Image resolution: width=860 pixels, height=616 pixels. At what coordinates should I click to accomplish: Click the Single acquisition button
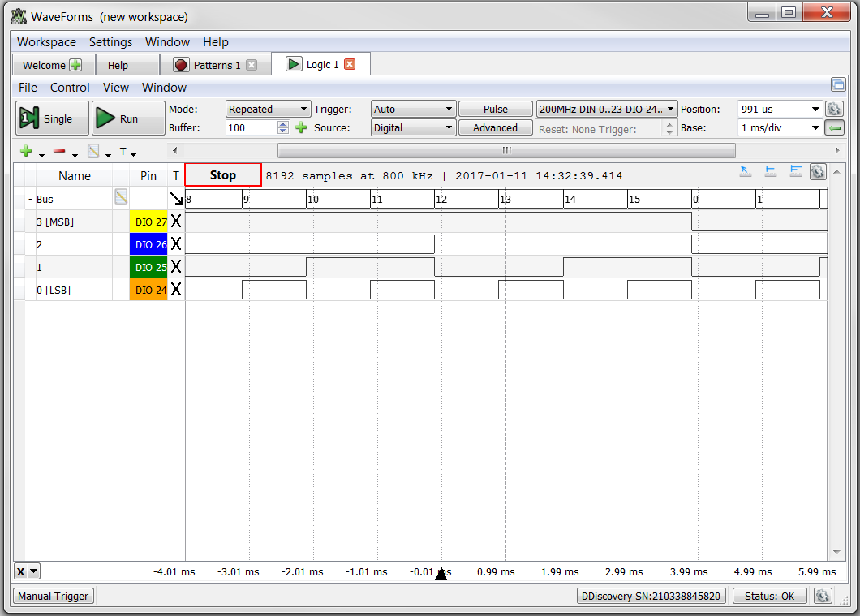(52, 118)
